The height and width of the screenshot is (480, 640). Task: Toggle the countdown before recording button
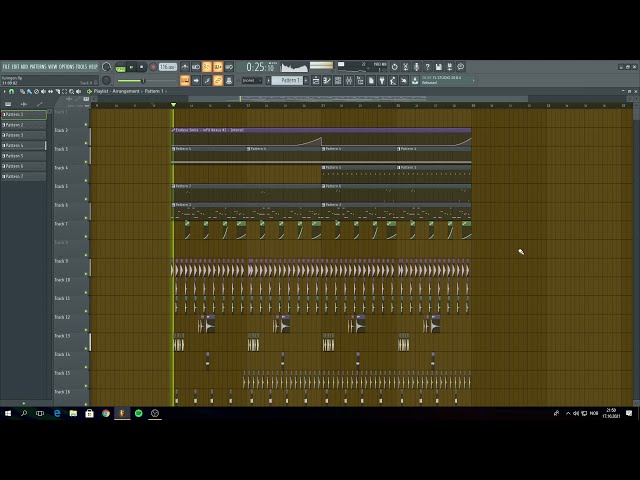[x=207, y=67]
